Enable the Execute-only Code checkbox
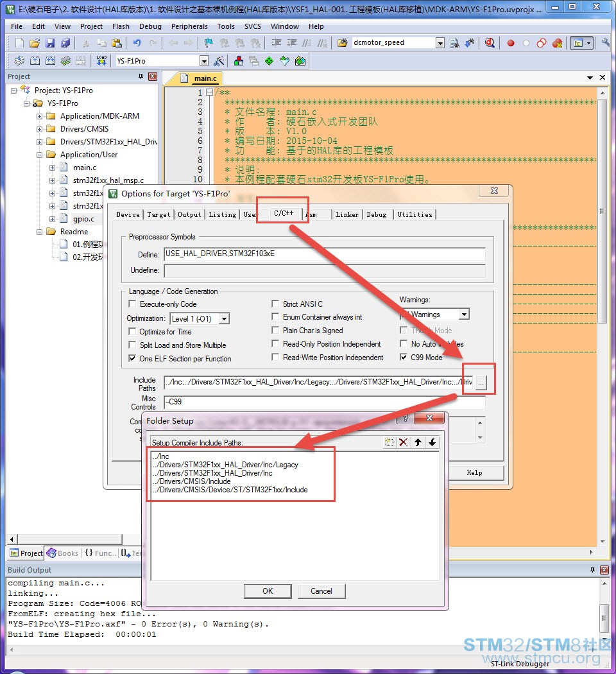 pos(132,304)
